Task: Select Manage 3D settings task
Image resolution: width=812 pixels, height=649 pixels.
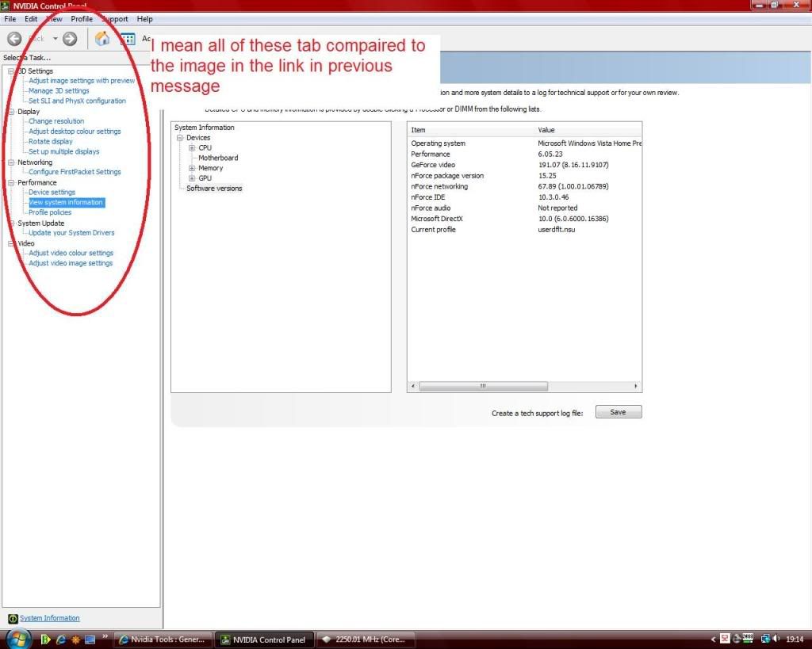Action: [59, 91]
